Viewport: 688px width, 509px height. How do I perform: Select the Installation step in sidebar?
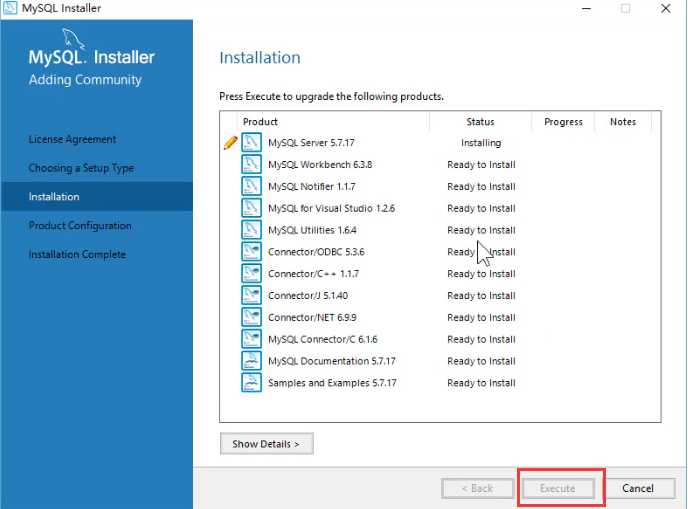coord(97,197)
